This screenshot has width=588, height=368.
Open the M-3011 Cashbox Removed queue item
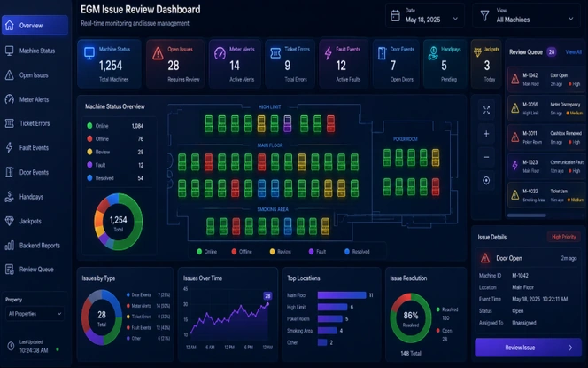pyautogui.click(x=546, y=137)
